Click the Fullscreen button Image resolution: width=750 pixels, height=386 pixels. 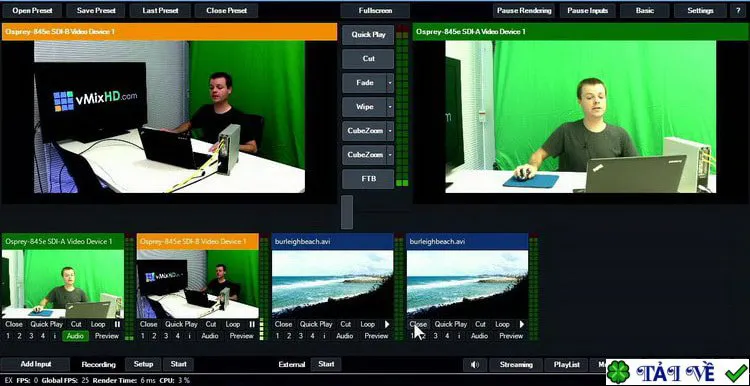tap(375, 11)
